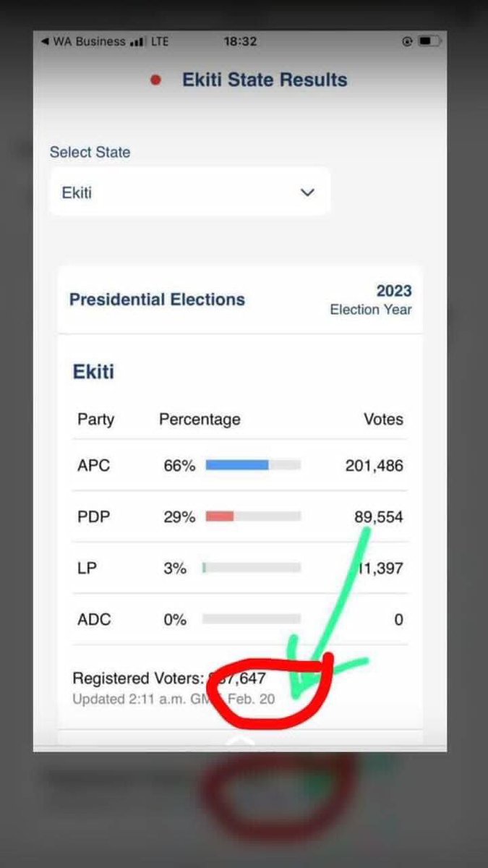Select the 2023 Election Year label
Screen dimensions: 488x868
pos(371,299)
